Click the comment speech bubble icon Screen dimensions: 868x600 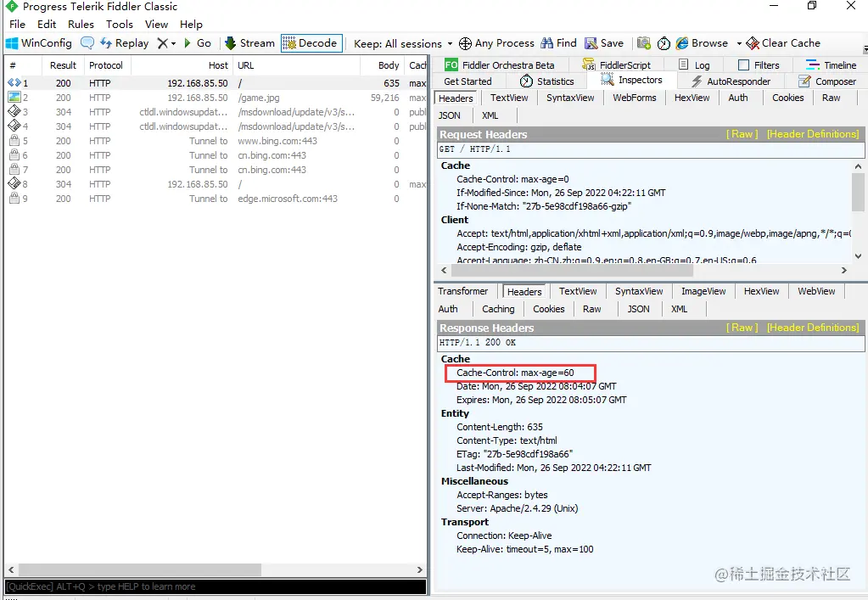pos(87,43)
